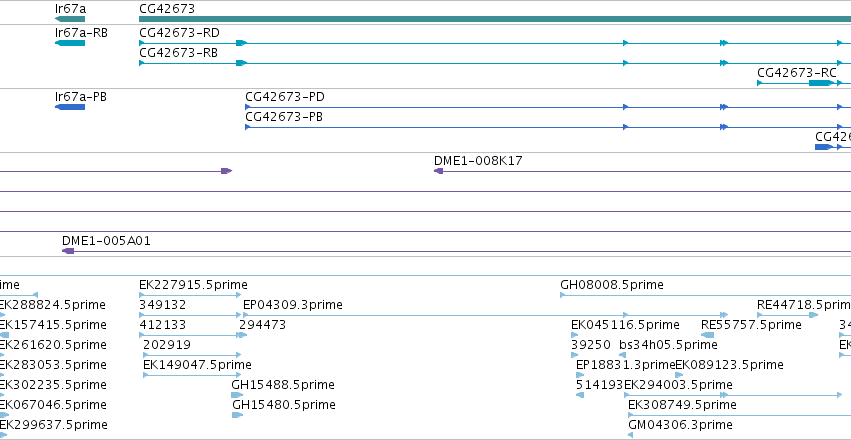Click the CG42673-RC transcript exon block
Image resolution: width=851 pixels, height=440 pixels.
click(x=820, y=83)
